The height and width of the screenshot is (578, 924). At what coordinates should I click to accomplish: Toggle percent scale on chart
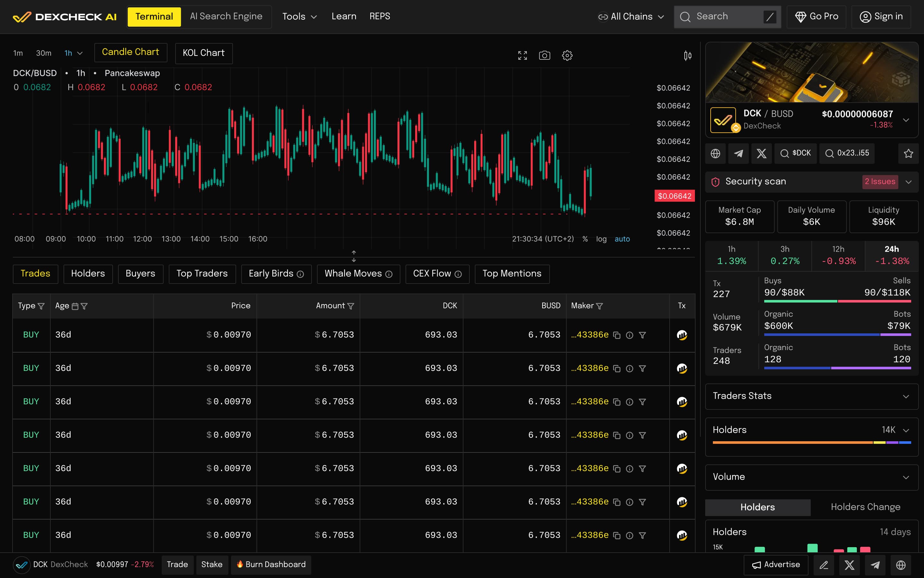pyautogui.click(x=585, y=239)
